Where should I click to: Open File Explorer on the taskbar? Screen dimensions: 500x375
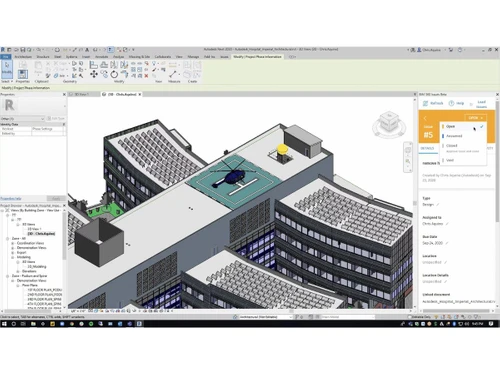coord(33,324)
